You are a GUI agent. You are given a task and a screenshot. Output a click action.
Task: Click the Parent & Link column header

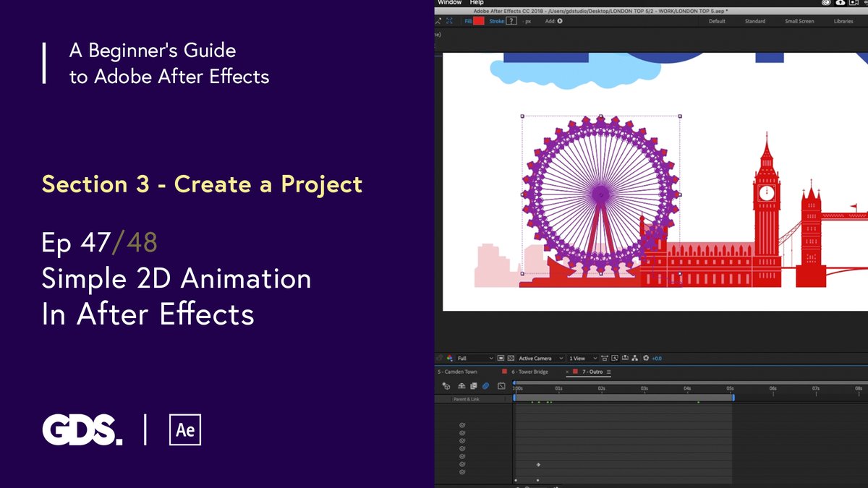[466, 399]
